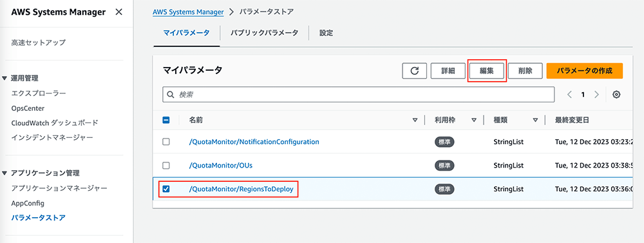Check the NotificationConfiguration parameter checkbox
The width and height of the screenshot is (644, 243).
click(x=166, y=142)
